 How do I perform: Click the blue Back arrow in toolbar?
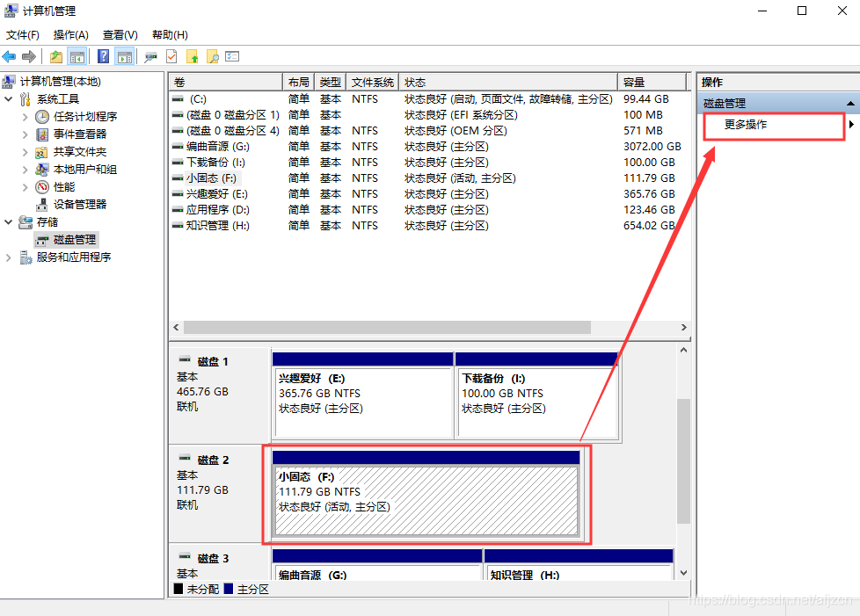[x=10, y=57]
